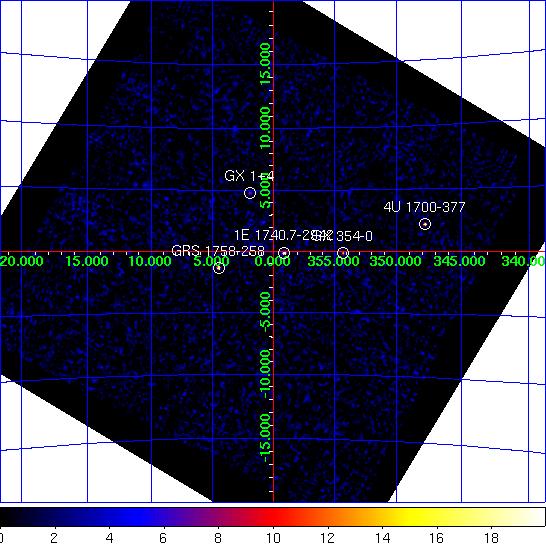Click the 20.000 longitude label at left edge
The image size is (546, 547).
[22, 261]
